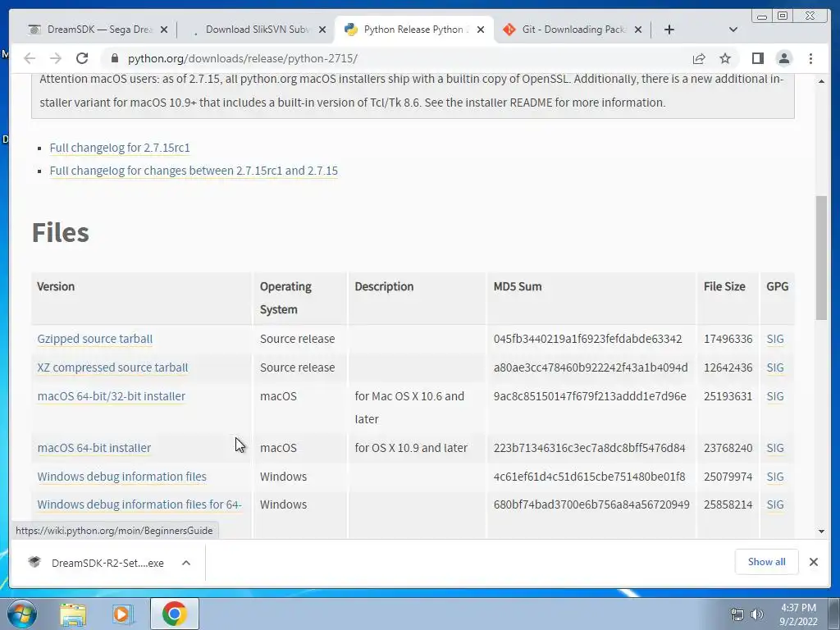
Task: Click the address bar URL
Action: click(x=242, y=58)
